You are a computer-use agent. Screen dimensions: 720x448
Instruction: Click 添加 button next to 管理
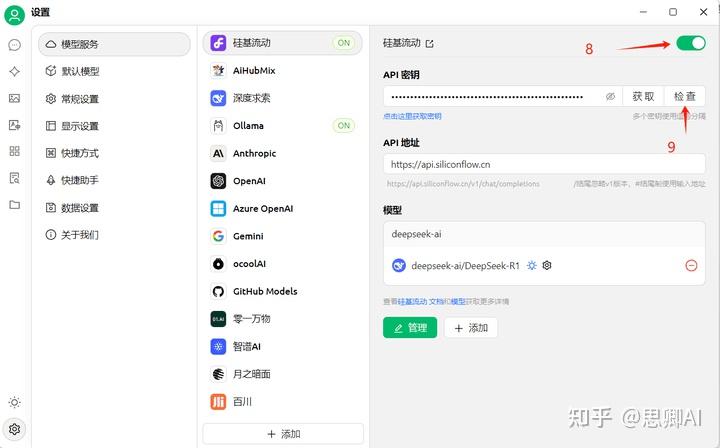(471, 328)
